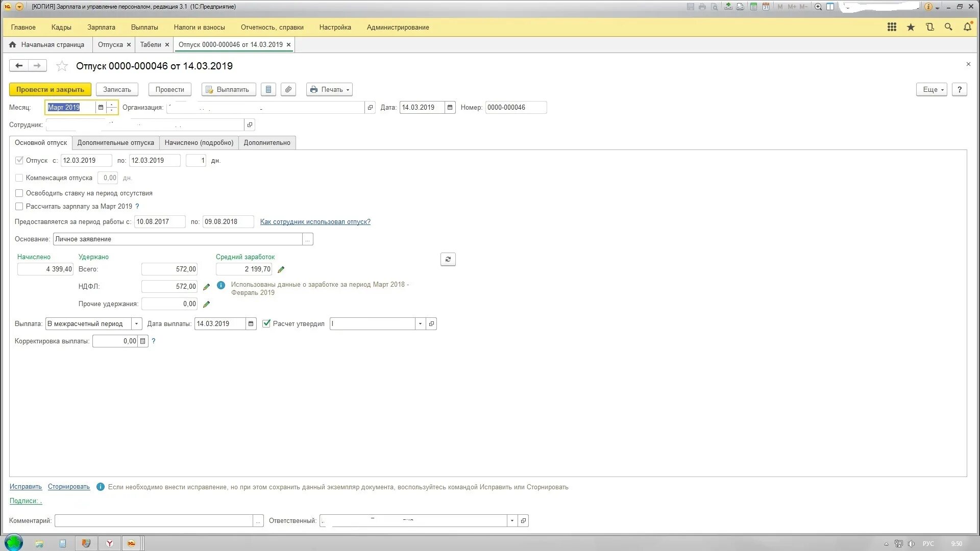Expand the Выплата dropdown list

point(136,324)
